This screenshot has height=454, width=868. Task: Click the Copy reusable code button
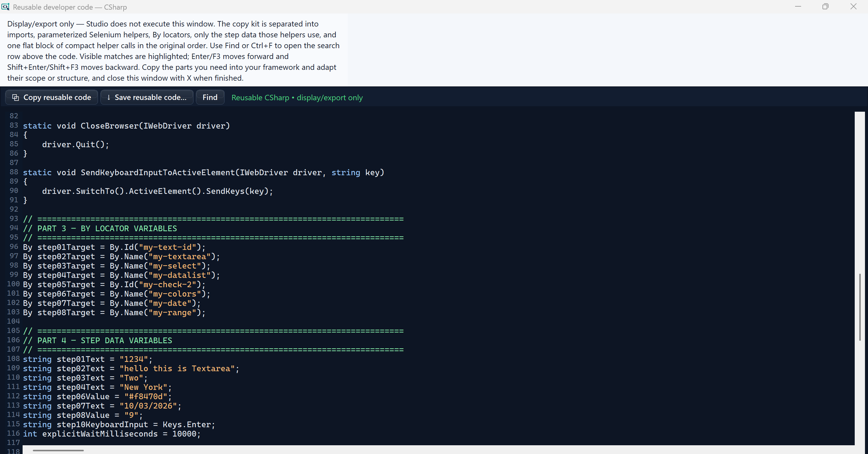pos(52,97)
